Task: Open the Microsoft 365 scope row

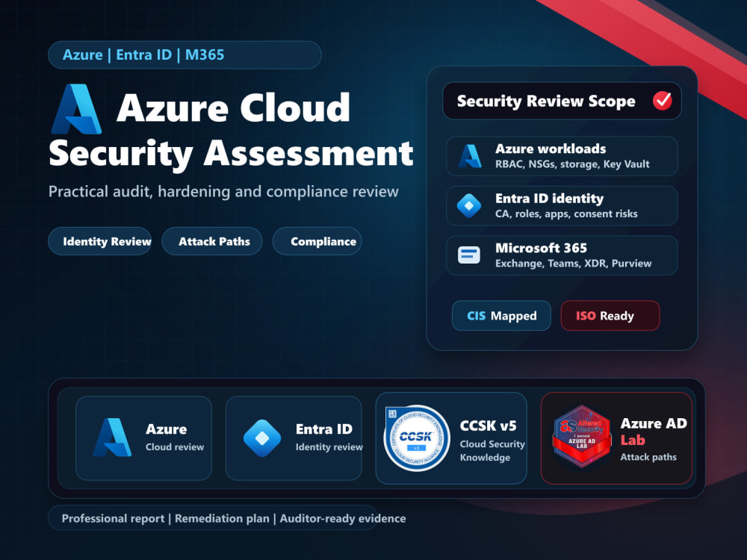Action: [x=562, y=255]
